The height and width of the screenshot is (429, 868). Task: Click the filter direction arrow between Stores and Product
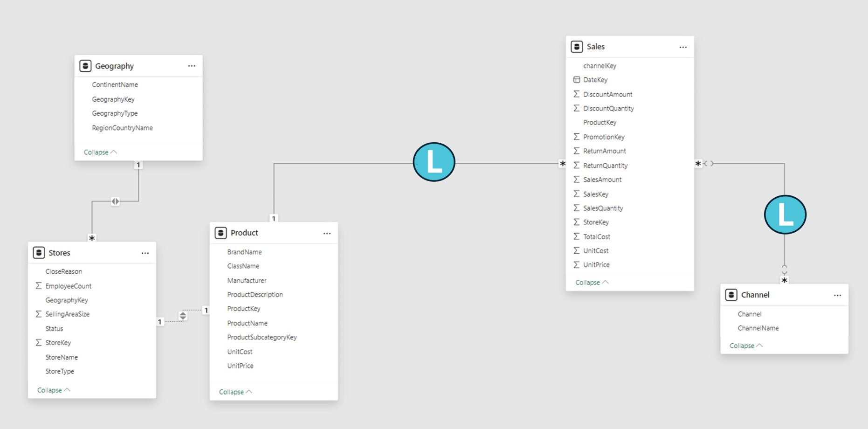(x=183, y=316)
